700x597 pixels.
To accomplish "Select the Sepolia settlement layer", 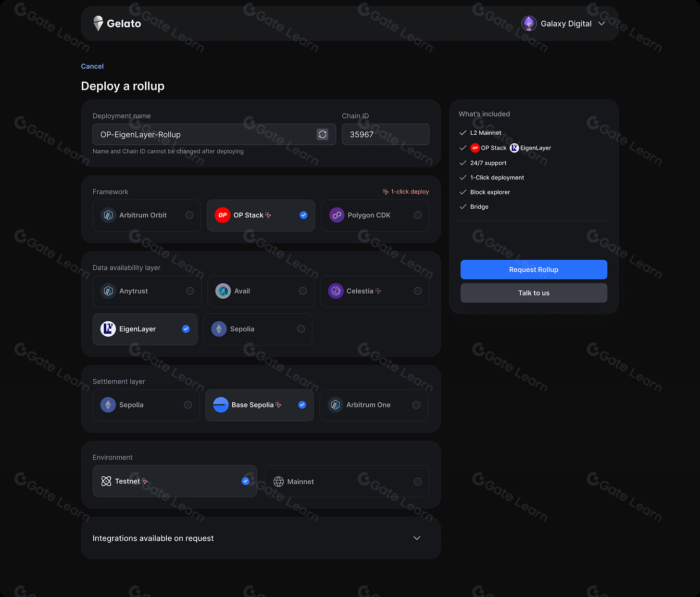I will (x=146, y=405).
